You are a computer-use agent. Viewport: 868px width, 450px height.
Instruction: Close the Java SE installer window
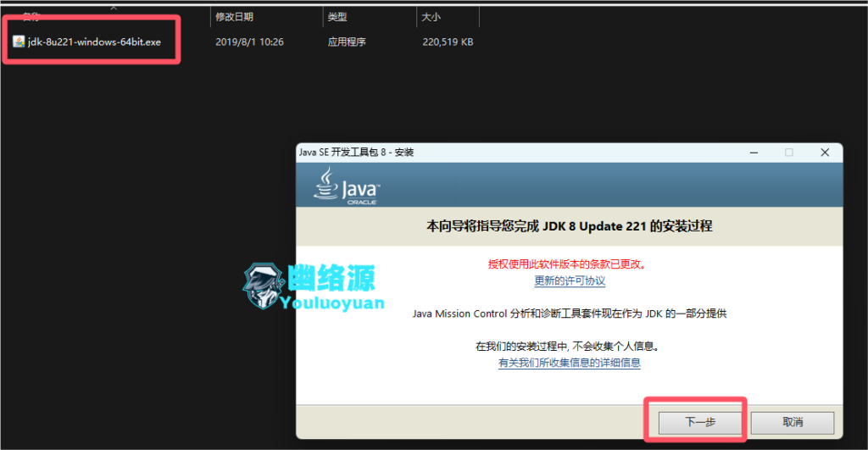coord(825,153)
